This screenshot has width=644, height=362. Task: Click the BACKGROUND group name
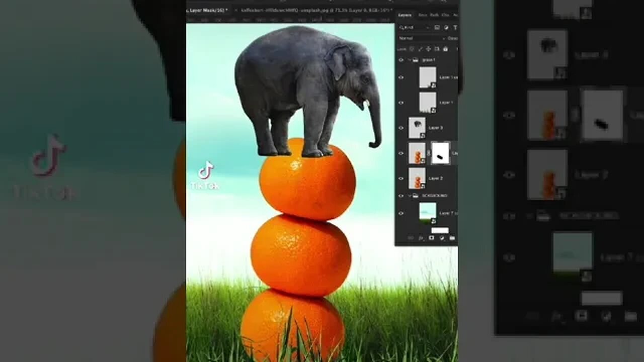(x=435, y=196)
